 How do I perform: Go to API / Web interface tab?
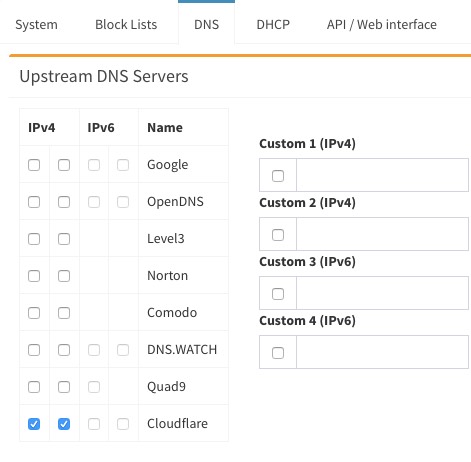coord(382,25)
